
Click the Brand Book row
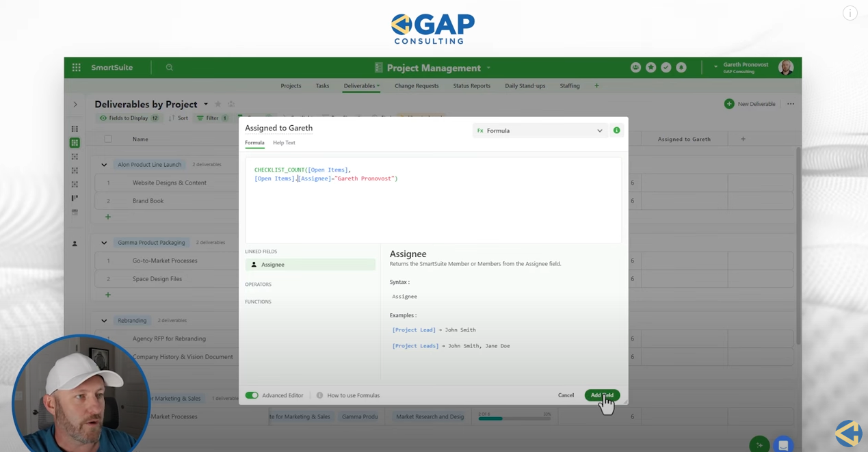(x=148, y=201)
